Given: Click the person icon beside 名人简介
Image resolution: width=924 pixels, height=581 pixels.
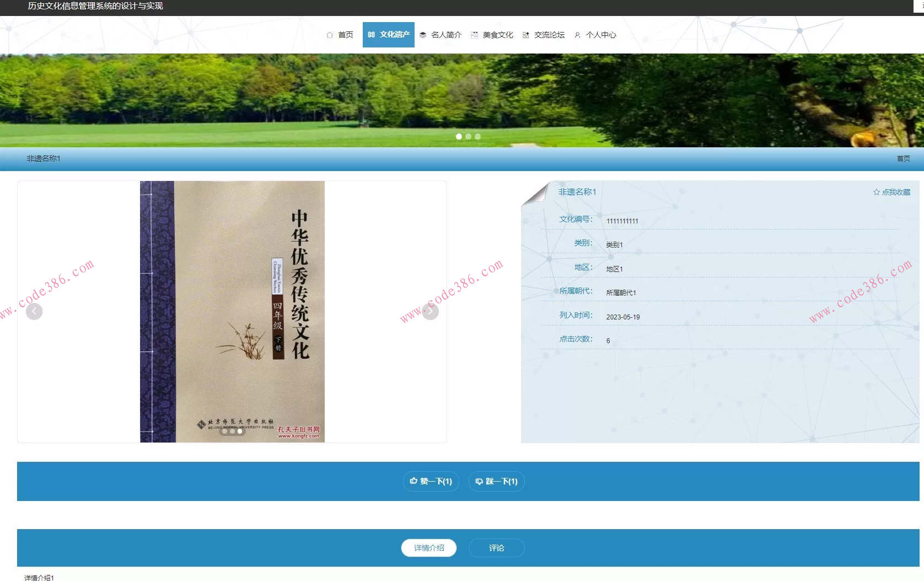Looking at the screenshot, I should [x=422, y=34].
